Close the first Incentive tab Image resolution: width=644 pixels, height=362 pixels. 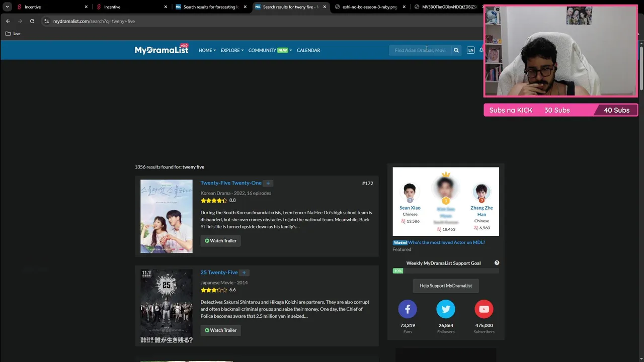click(x=86, y=7)
